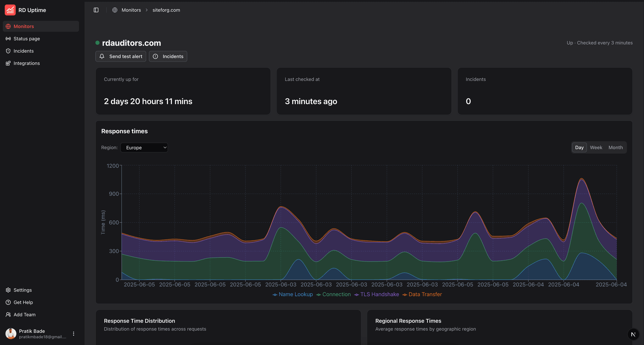The image size is (644, 345).
Task: Click the Get Help question icon
Action: (x=8, y=302)
